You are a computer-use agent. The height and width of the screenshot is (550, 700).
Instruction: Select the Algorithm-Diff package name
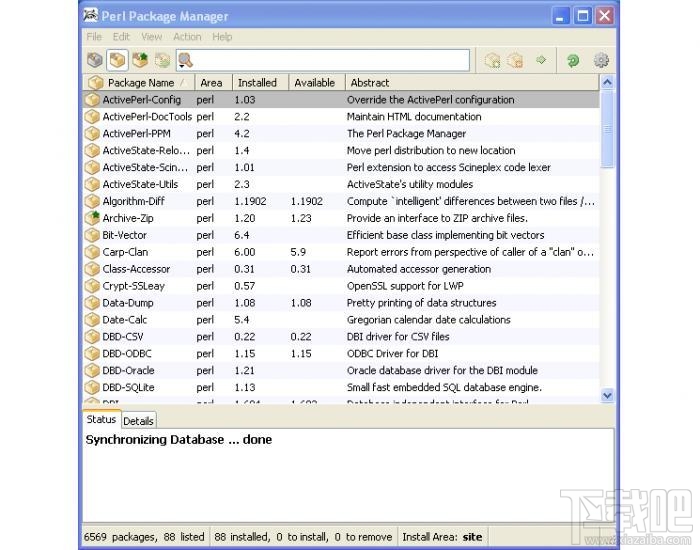(133, 201)
